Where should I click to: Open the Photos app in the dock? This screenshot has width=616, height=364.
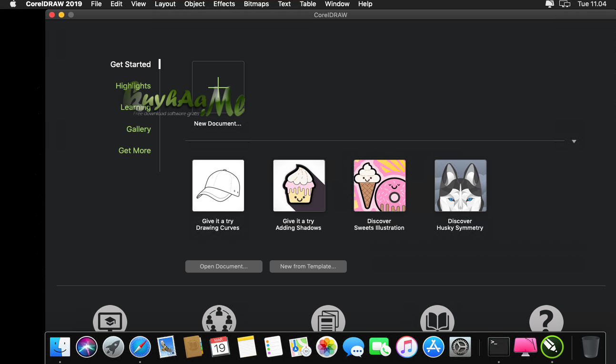point(327,347)
